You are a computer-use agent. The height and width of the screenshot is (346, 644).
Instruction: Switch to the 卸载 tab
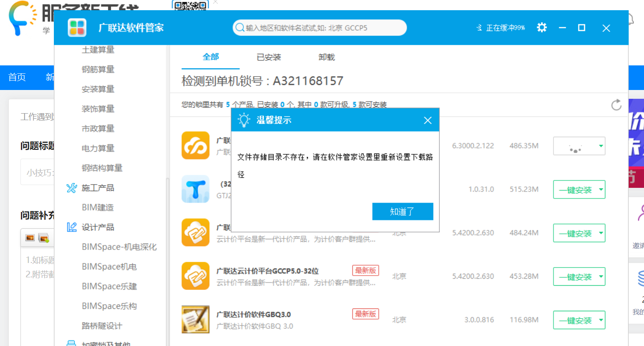pyautogui.click(x=327, y=58)
